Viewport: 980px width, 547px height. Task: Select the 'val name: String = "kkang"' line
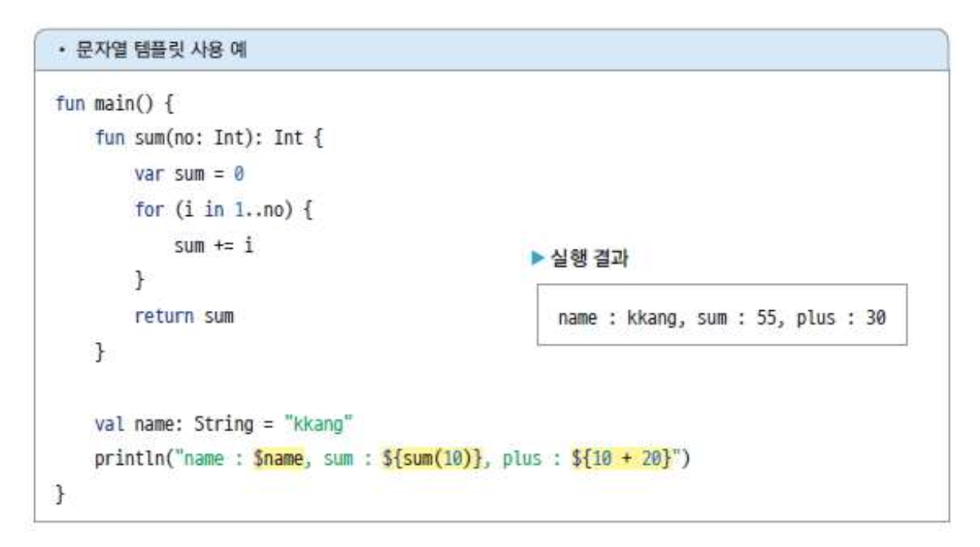coord(224,423)
